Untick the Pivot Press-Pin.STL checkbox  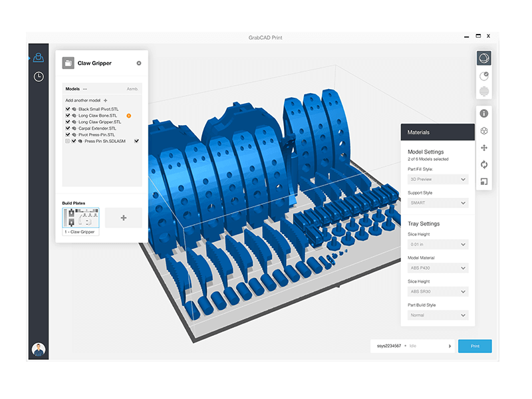click(x=68, y=134)
